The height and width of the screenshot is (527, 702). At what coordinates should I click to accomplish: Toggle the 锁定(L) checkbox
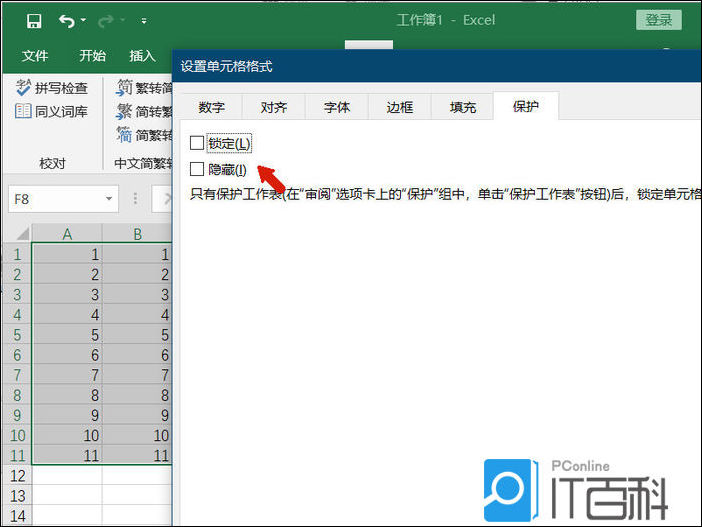coord(197,143)
